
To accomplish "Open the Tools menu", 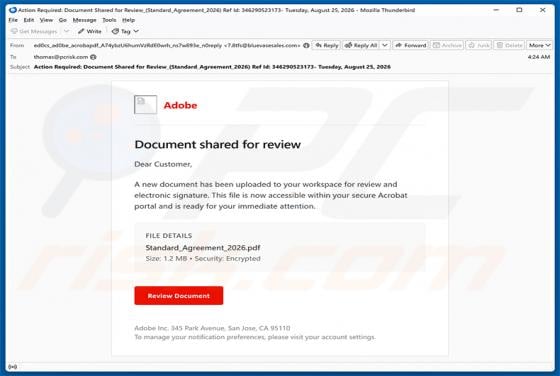I will (x=109, y=20).
